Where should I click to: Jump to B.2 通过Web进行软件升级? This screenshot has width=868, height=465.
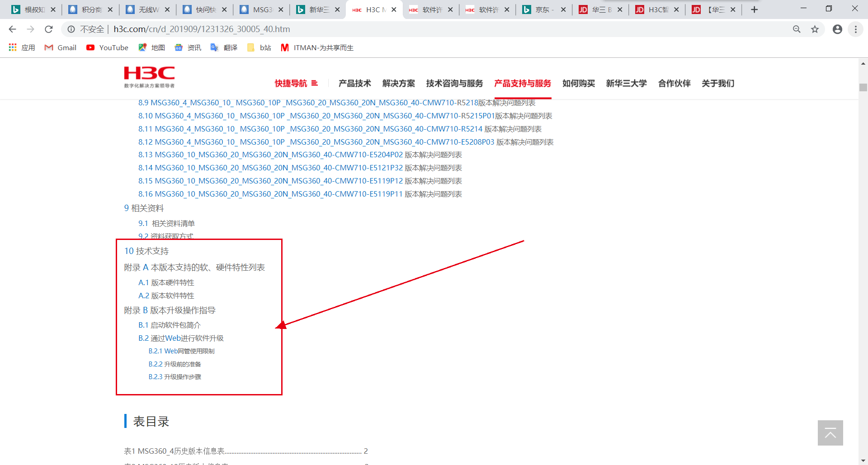tap(181, 338)
